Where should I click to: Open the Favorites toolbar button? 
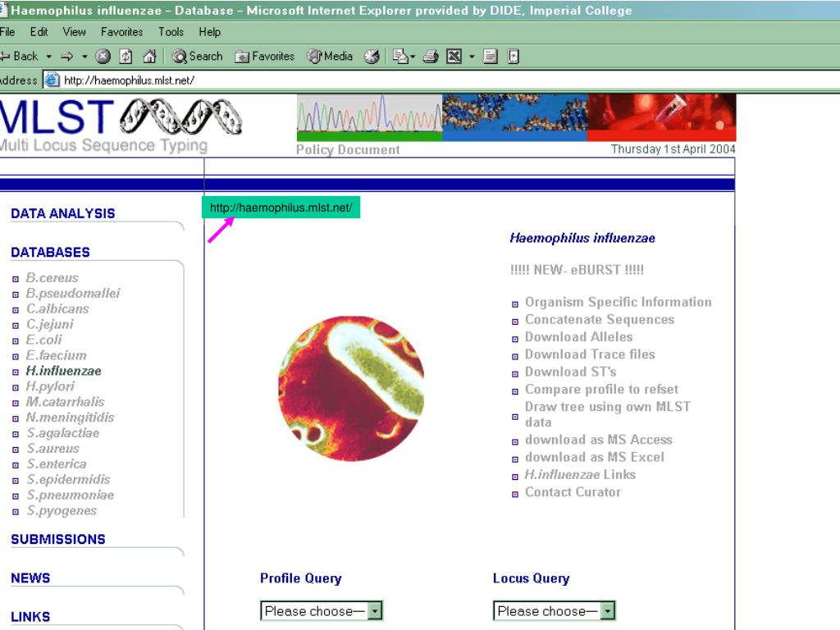[265, 57]
